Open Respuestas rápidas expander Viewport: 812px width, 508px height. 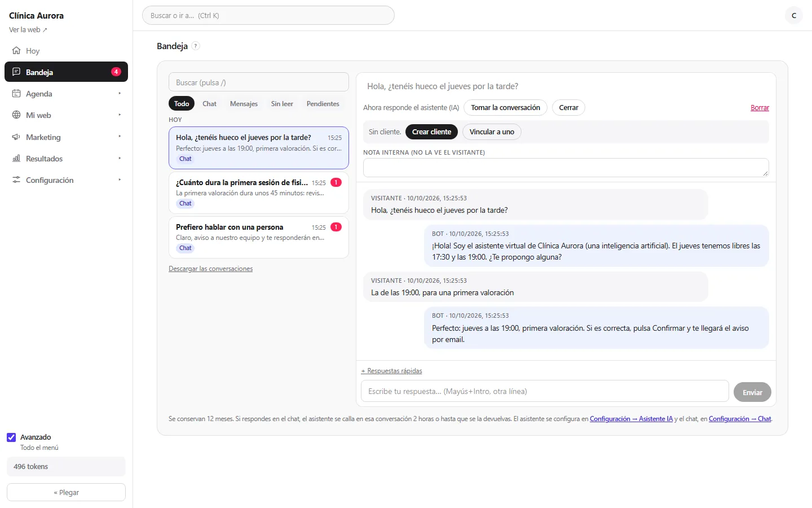coord(391,371)
